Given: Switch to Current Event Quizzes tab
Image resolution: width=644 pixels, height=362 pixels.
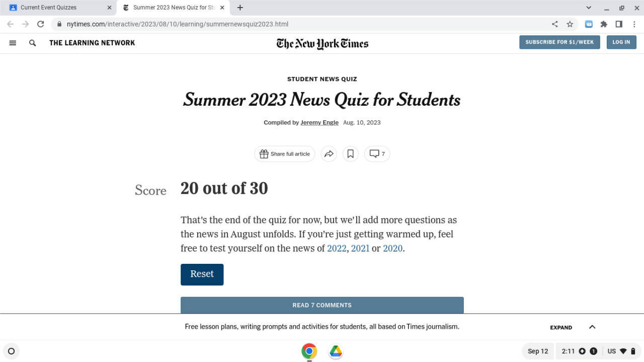Looking at the screenshot, I should pos(55,8).
